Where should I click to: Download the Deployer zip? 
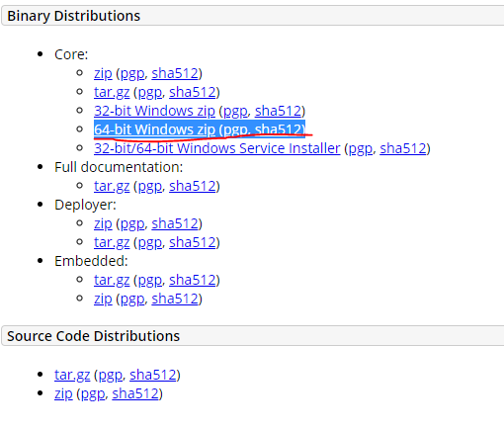[103, 223]
